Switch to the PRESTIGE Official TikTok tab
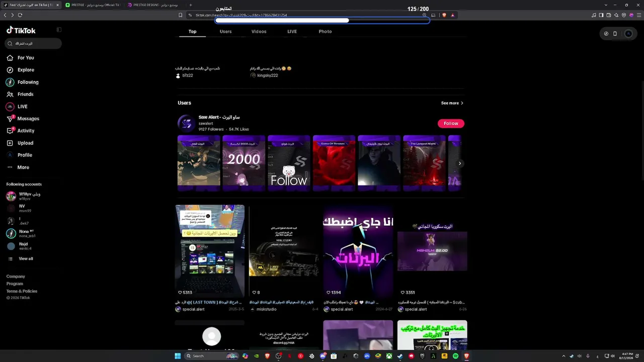The height and width of the screenshot is (362, 644). (x=93, y=5)
